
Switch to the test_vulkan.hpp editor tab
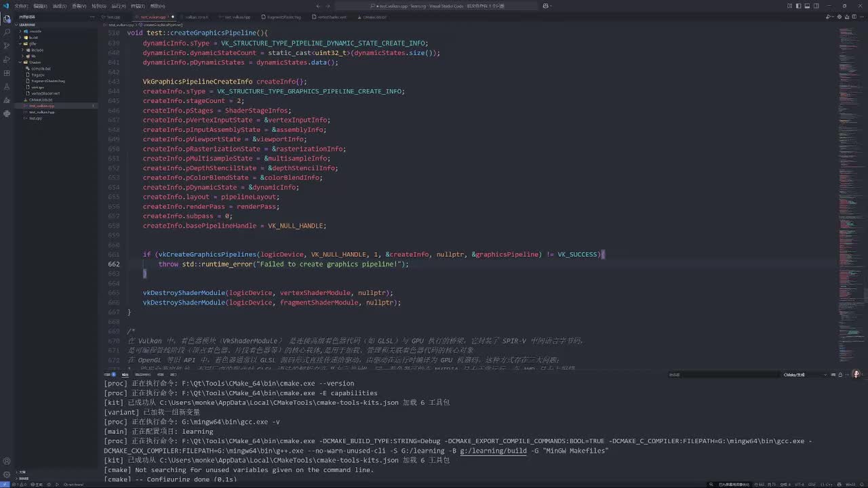(237, 16)
